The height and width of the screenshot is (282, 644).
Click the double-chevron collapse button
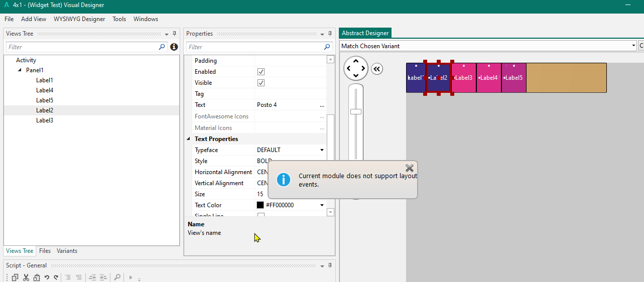click(x=377, y=69)
